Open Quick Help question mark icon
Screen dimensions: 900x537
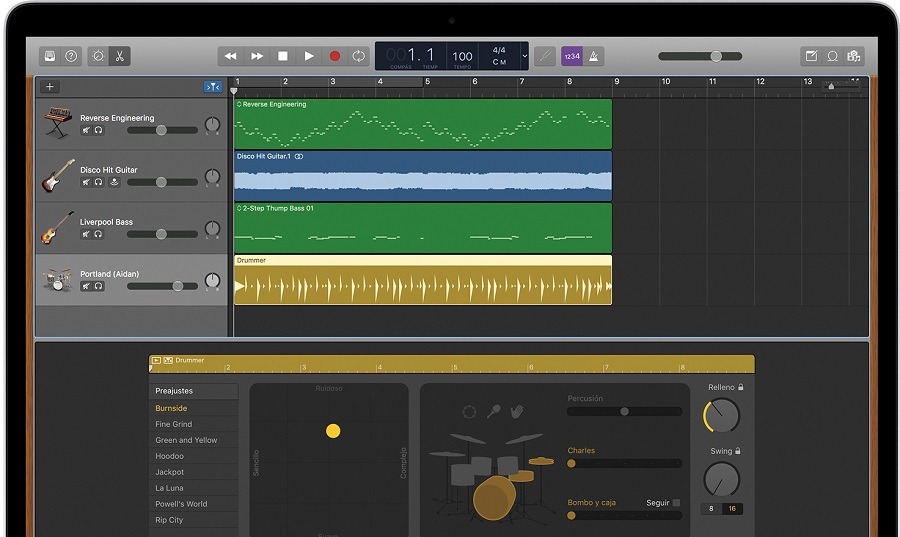click(71, 56)
